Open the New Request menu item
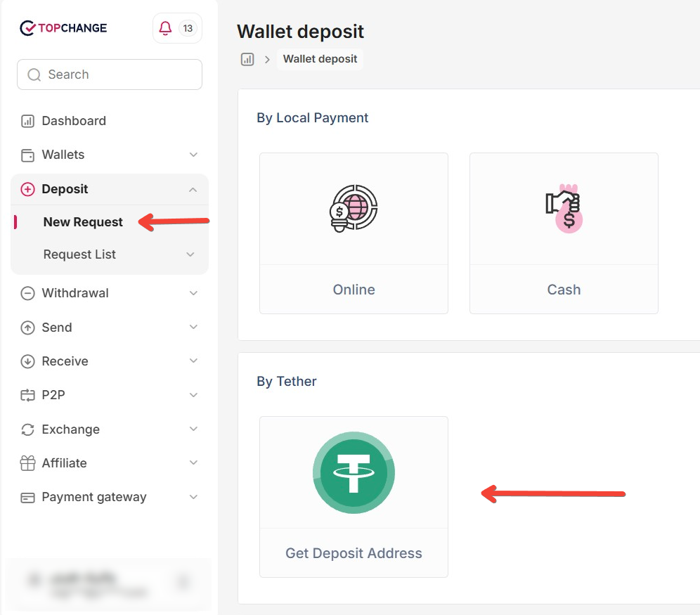 click(x=83, y=222)
